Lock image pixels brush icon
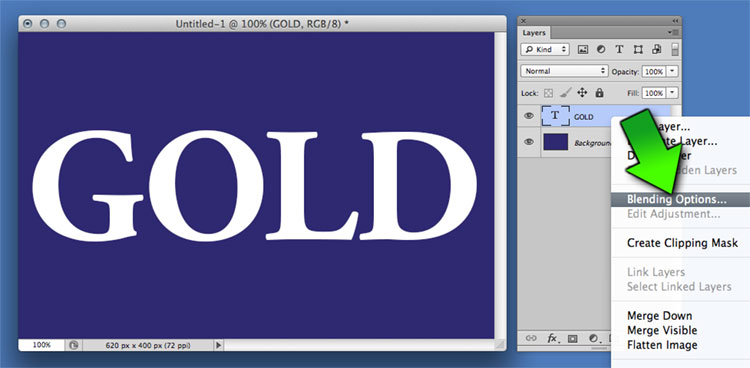This screenshot has width=750, height=368. pyautogui.click(x=565, y=93)
